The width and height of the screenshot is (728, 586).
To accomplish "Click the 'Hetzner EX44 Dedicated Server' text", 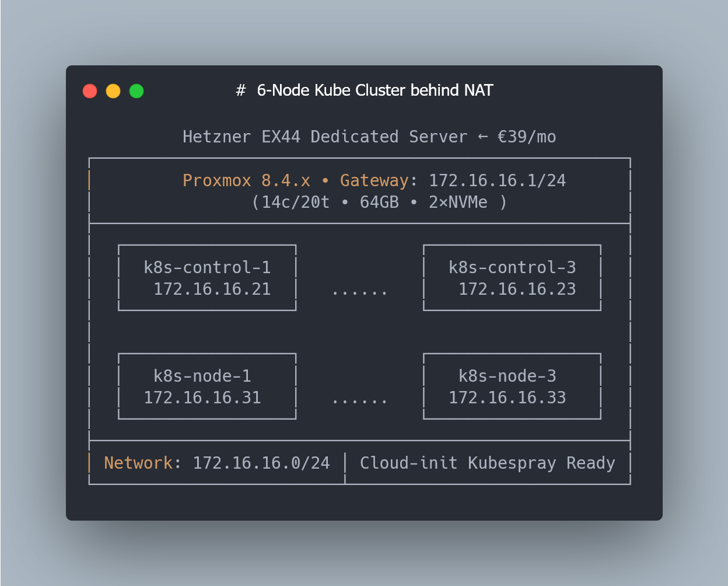I will [325, 137].
